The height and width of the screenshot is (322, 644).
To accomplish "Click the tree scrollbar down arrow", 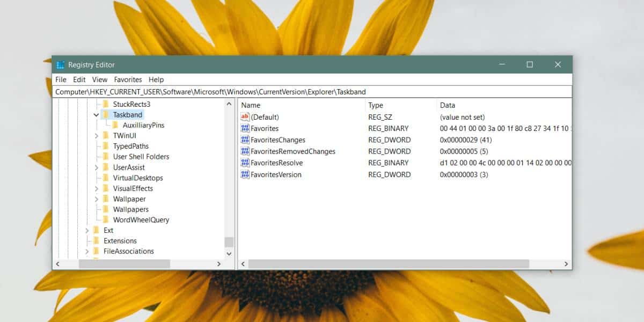I will pos(229,253).
